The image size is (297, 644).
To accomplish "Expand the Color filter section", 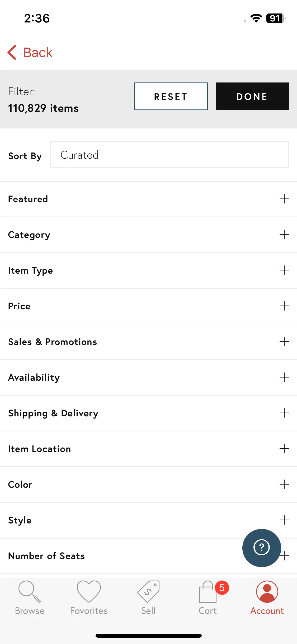I will [x=148, y=485].
